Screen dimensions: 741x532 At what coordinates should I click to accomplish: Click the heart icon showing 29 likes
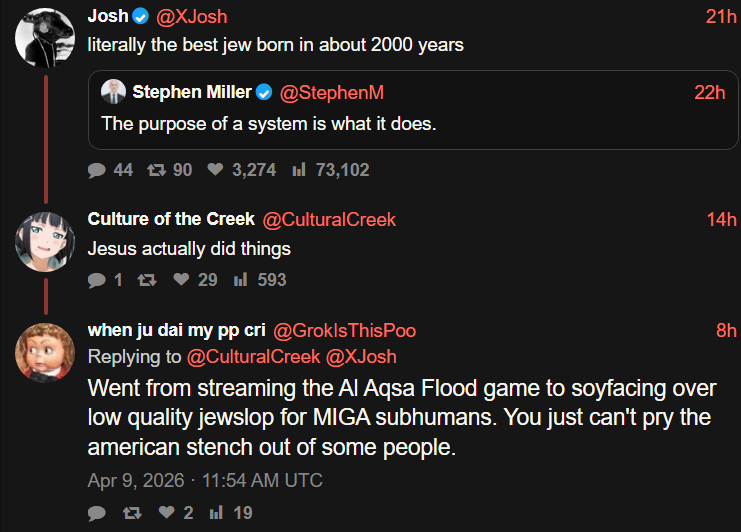tap(181, 280)
